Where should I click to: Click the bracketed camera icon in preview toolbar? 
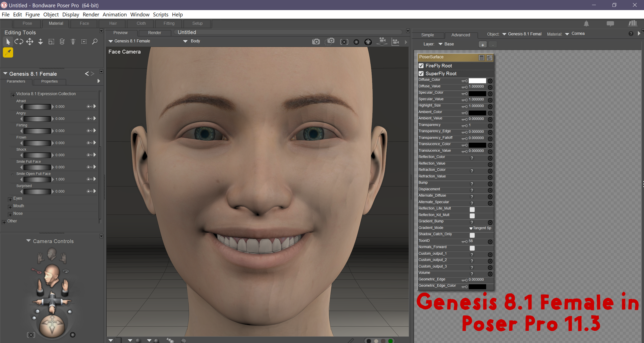(344, 42)
